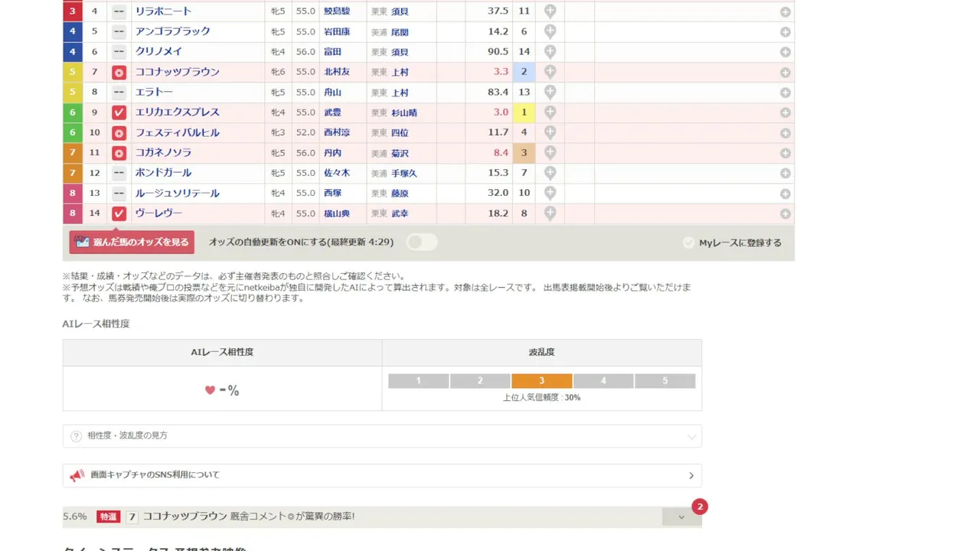The width and height of the screenshot is (980, 551).
Task: Open jockey link 横山典
Action: click(x=337, y=214)
